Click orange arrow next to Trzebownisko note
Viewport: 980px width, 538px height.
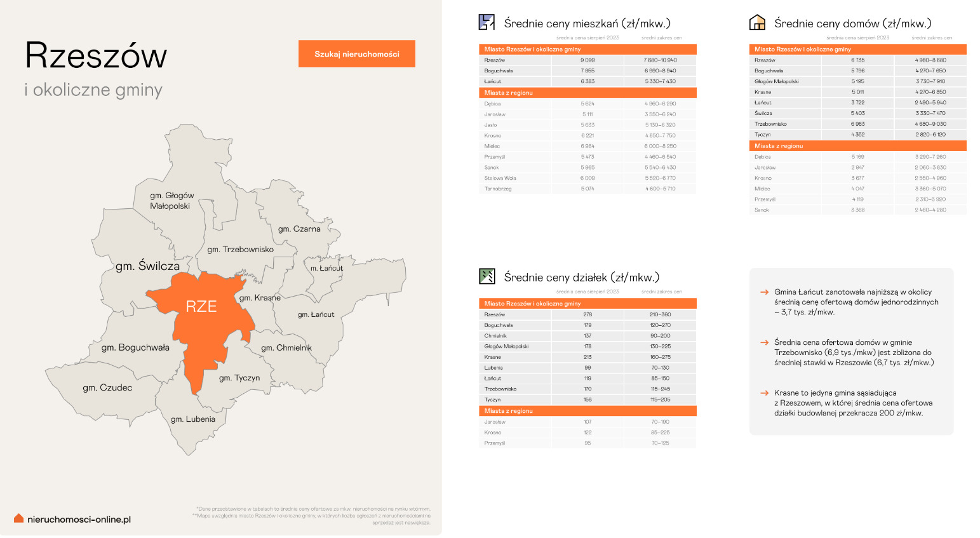[x=765, y=342]
